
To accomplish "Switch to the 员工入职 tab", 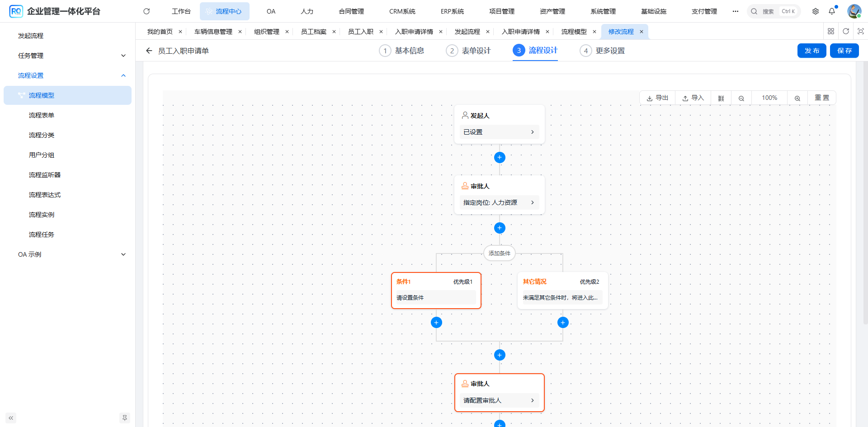I will tap(361, 32).
